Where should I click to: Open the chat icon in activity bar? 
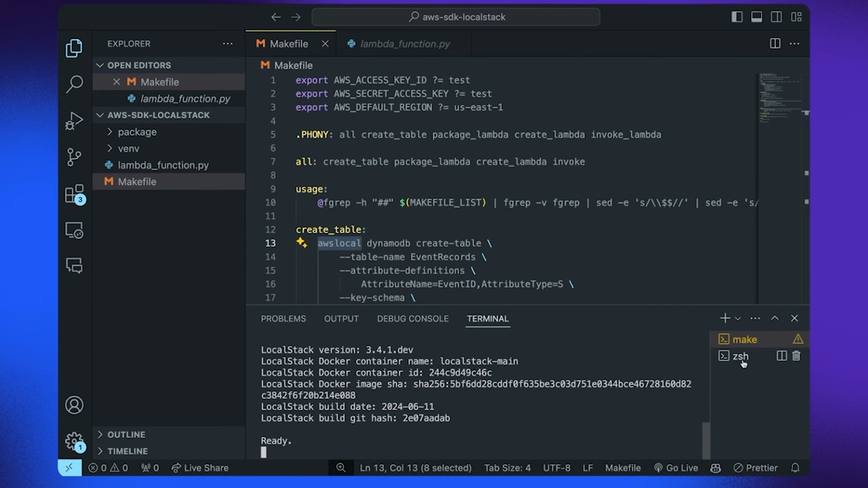(74, 266)
